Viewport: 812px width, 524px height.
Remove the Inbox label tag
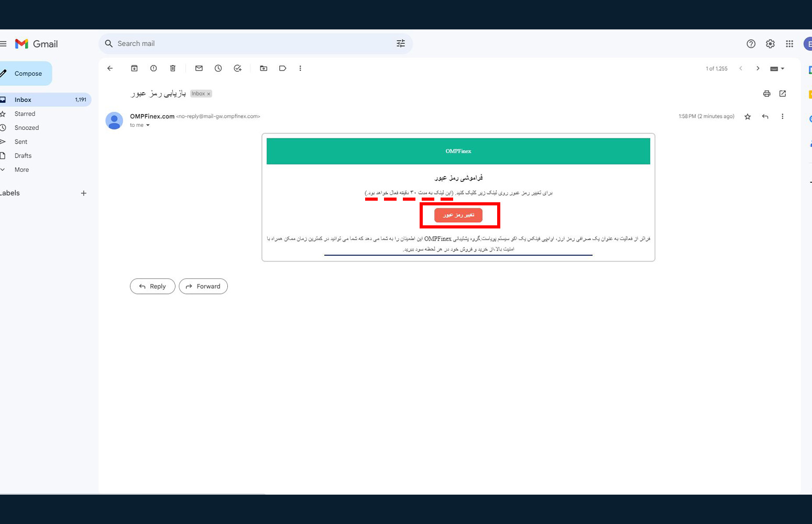tap(209, 94)
